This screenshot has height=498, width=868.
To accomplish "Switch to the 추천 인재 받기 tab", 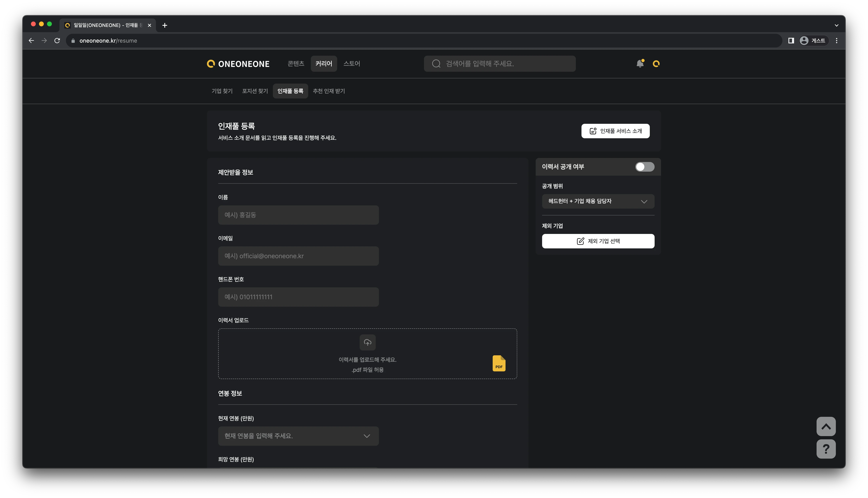I will tap(329, 91).
